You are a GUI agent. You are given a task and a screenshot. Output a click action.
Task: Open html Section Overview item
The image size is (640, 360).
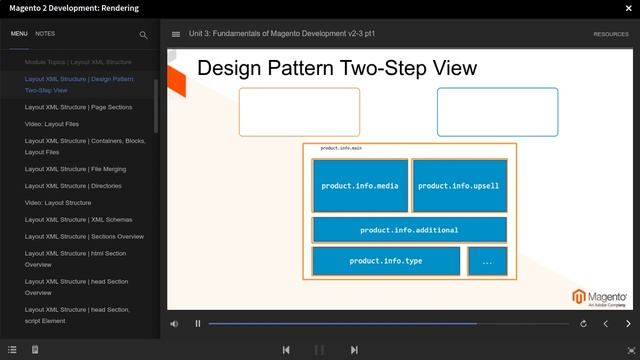pyautogui.click(x=75, y=259)
